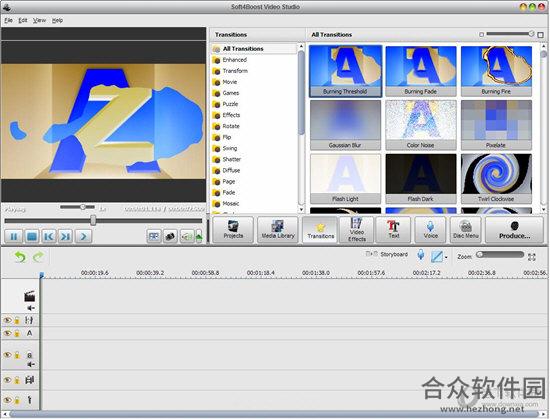Switch to Storyboard view

[x=387, y=254]
